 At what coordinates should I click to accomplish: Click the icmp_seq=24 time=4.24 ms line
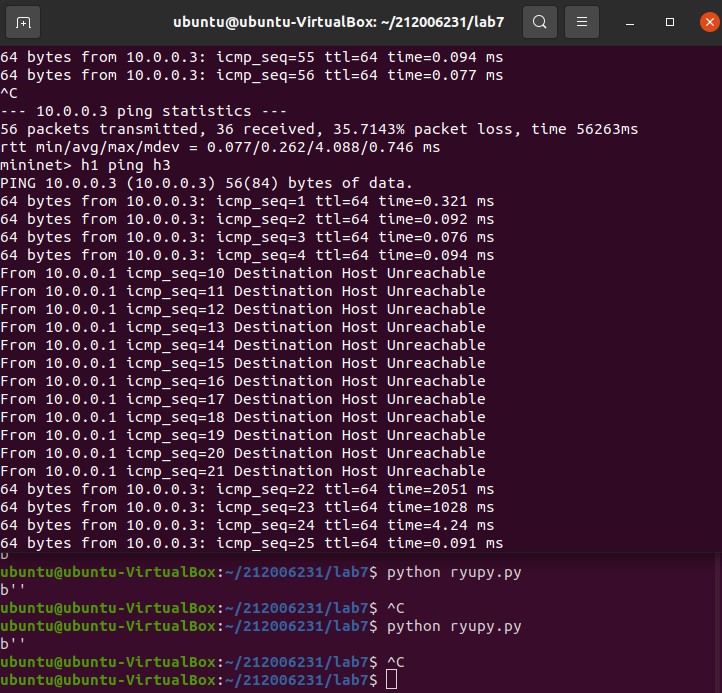point(247,524)
